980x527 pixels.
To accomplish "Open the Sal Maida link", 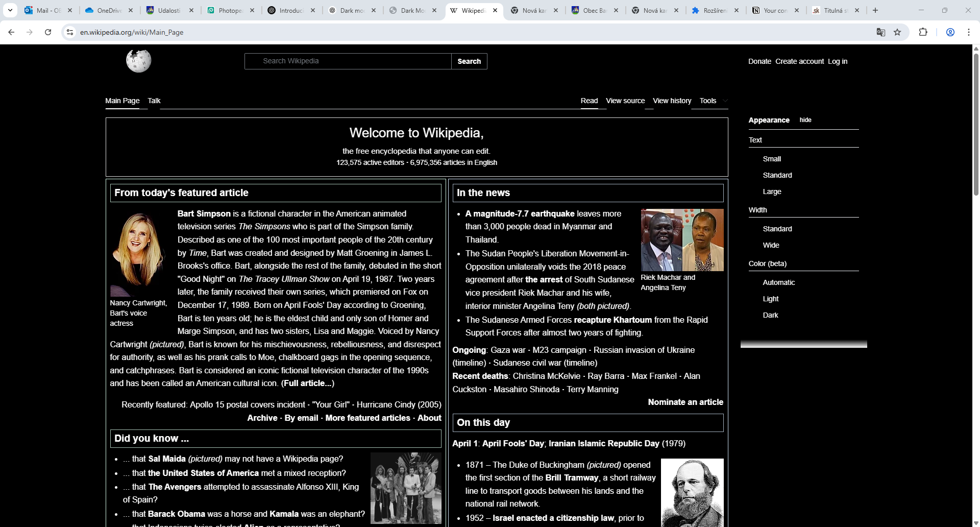I will pyautogui.click(x=167, y=459).
